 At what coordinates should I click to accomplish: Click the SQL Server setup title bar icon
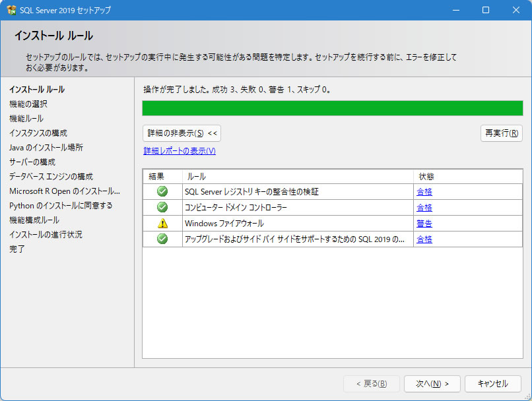11,10
